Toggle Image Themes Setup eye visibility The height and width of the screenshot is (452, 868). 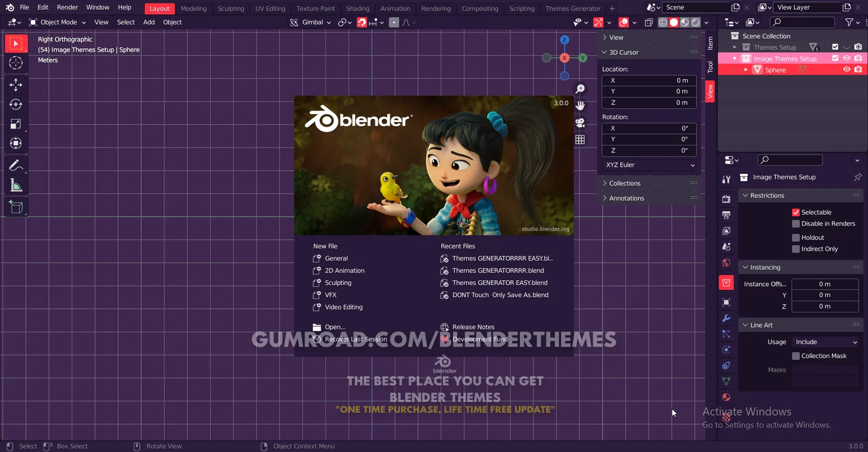(846, 58)
